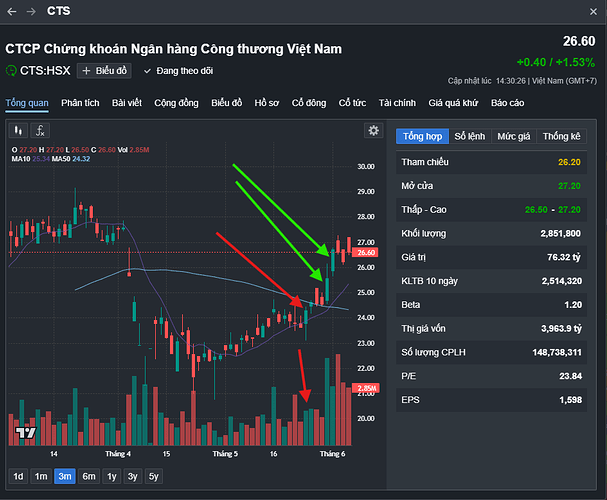Toggle the Đang theo dõi follow checkmark
607x500 pixels.
[148, 71]
